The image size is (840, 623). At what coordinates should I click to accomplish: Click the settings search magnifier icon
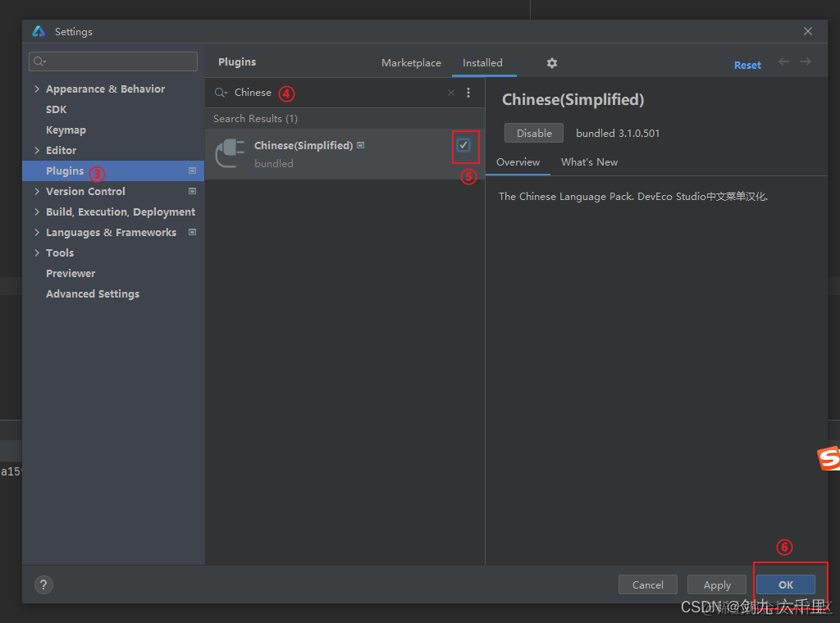tap(39, 61)
